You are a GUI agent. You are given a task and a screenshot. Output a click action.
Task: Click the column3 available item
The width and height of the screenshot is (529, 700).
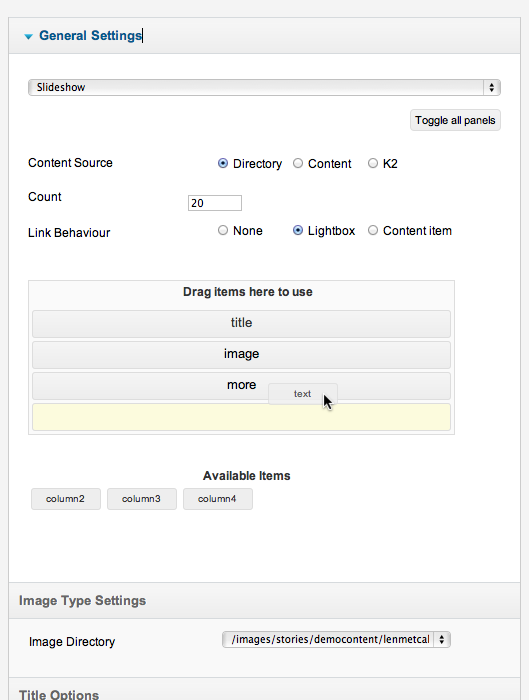142,499
